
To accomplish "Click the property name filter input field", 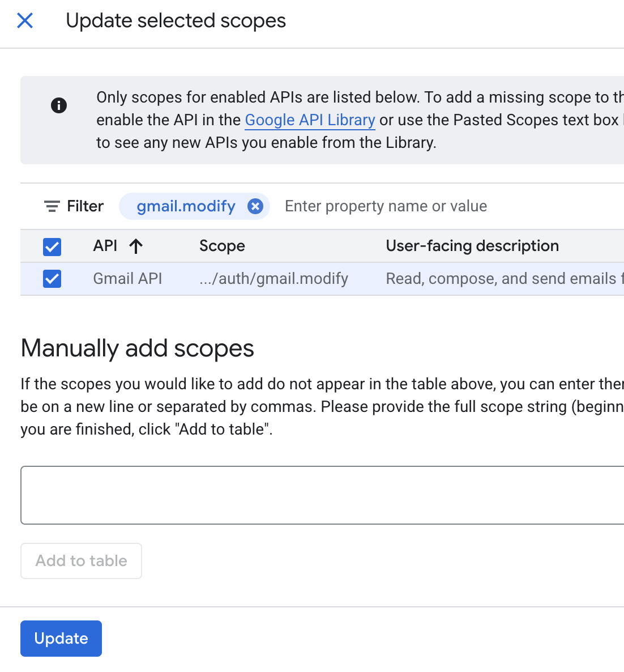I will click(386, 206).
